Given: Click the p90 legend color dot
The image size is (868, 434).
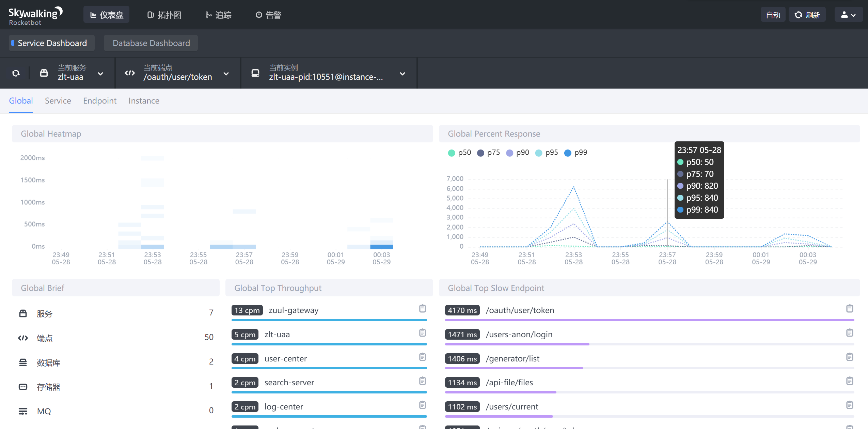Looking at the screenshot, I should click(x=509, y=153).
